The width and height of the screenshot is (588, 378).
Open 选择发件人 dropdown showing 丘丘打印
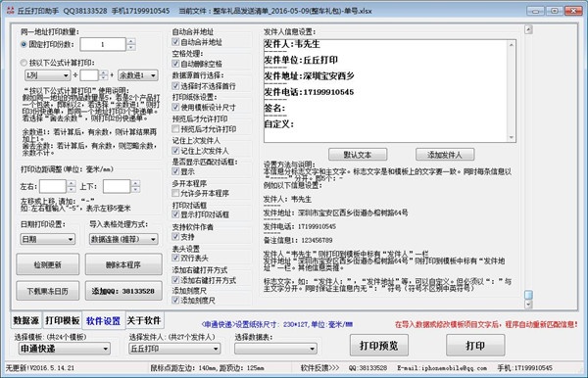click(x=174, y=349)
